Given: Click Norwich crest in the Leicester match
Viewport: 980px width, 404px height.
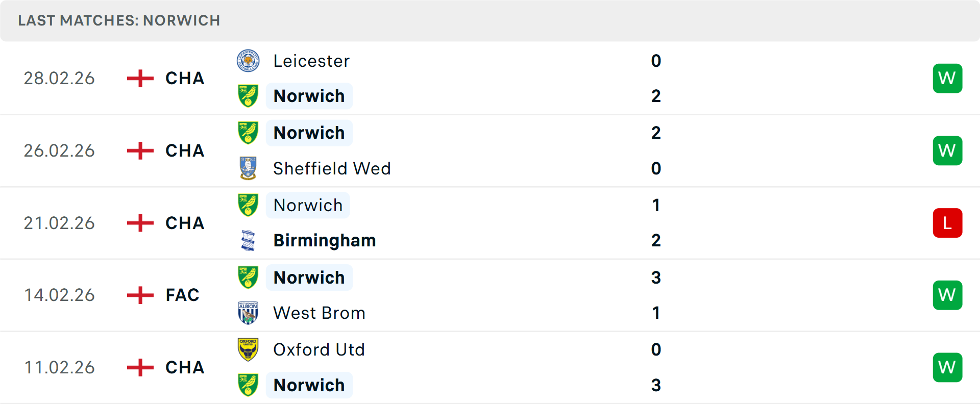Looking at the screenshot, I should pos(248,96).
